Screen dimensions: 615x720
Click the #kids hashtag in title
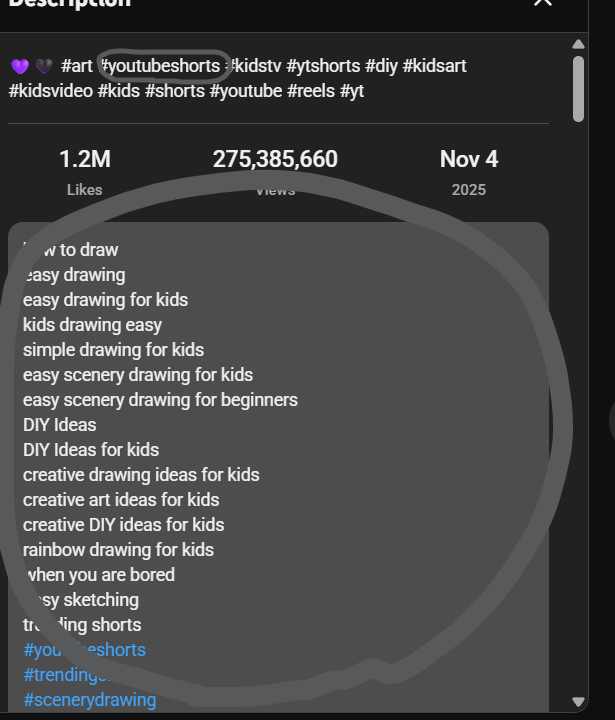coord(118,90)
